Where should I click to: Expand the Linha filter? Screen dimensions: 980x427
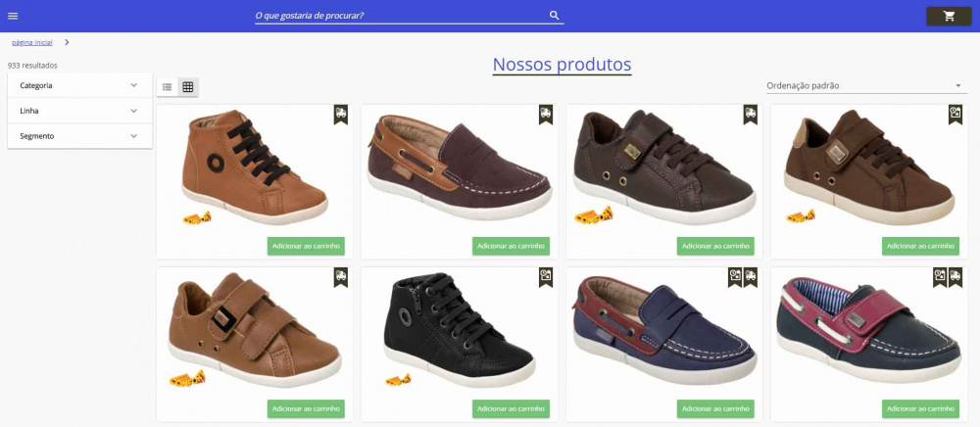click(79, 111)
